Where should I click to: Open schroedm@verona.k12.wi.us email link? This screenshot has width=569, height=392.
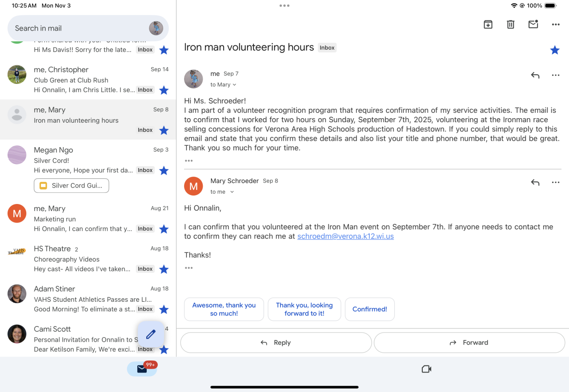(345, 236)
